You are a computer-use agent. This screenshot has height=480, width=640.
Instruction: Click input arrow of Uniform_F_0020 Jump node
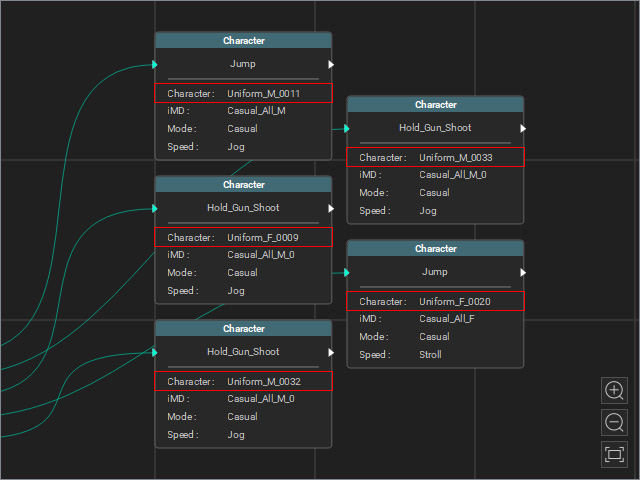point(347,272)
